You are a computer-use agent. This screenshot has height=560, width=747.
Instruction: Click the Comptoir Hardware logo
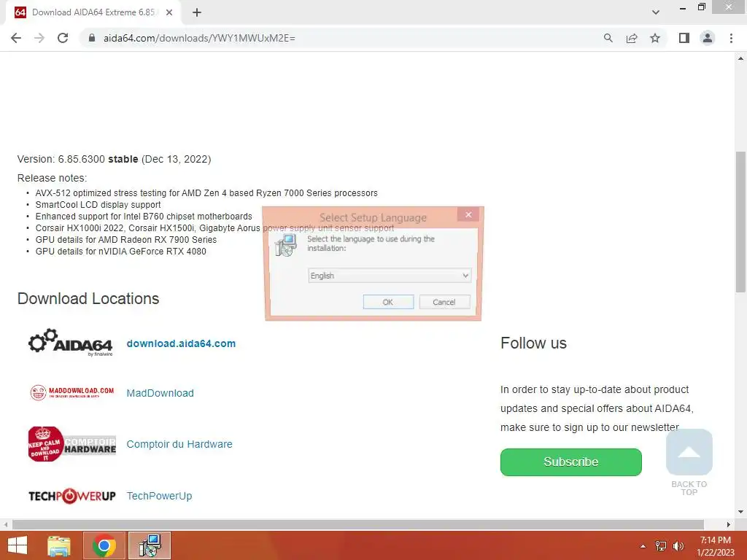72,444
